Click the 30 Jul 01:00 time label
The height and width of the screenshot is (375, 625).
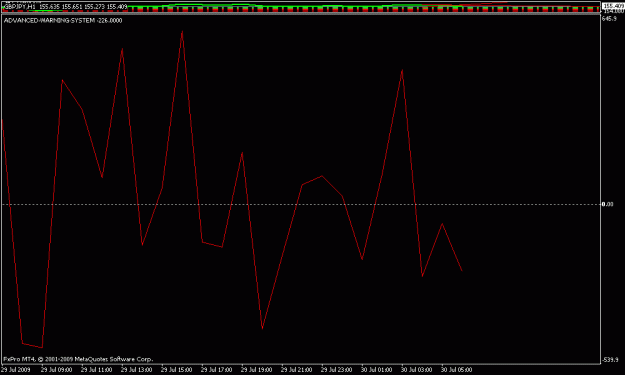pos(376,369)
